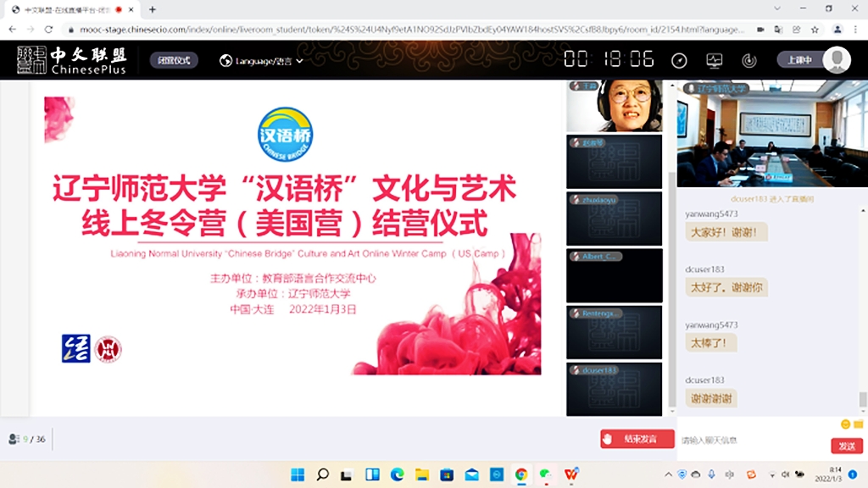Screen dimensions: 868x488
Task: Click the image attach icon in chat
Action: 858,424
